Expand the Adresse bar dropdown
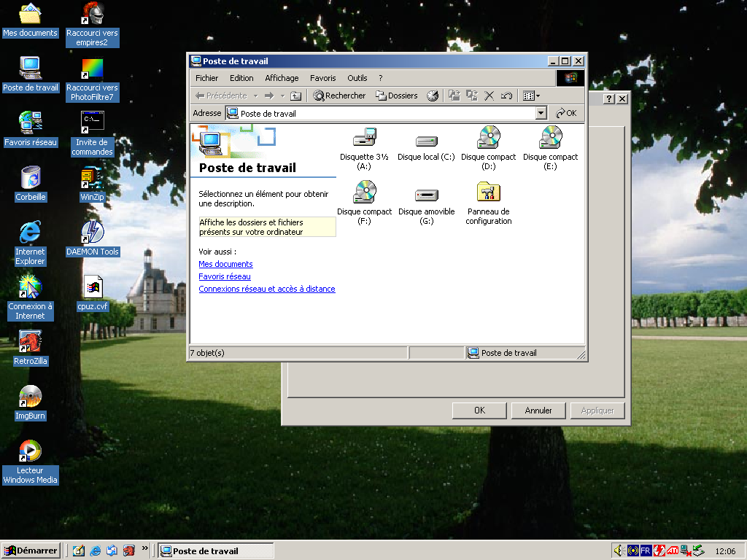747x560 pixels. tap(541, 113)
